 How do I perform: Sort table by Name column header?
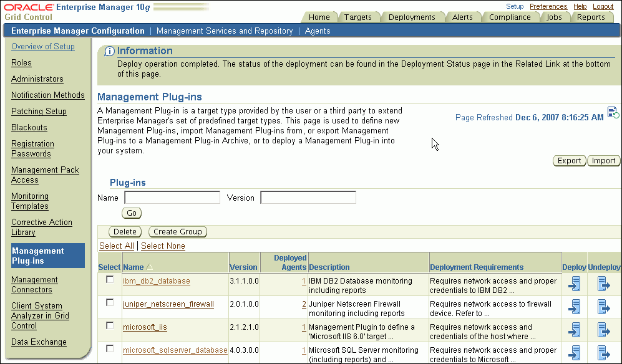point(134,267)
